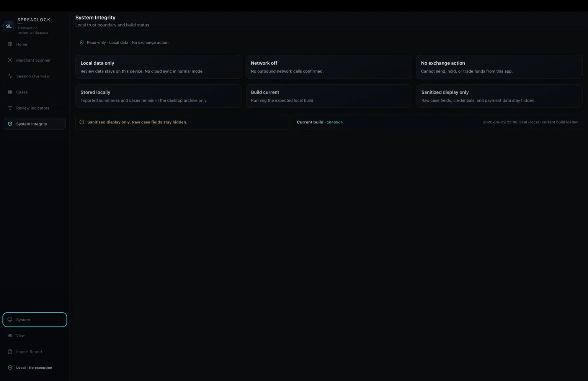Click the View eye icon
Screen dimensions: 588x381
[x=10, y=336]
